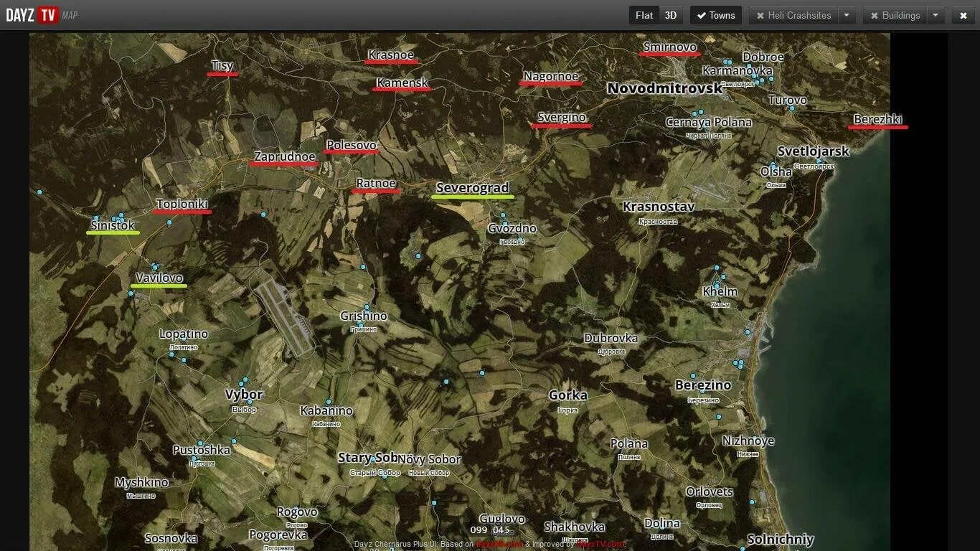Toggle the Towns layer
This screenshot has height=551, width=980.
(x=716, y=15)
